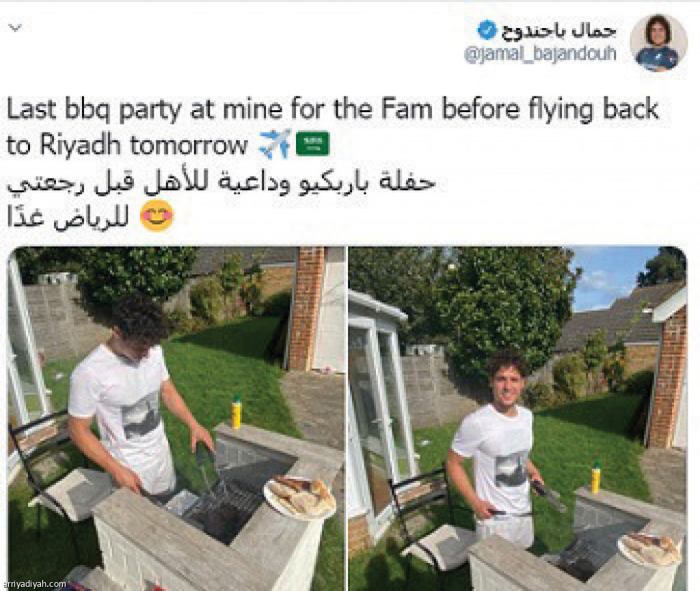Click the plate of bread in left photo

(x=299, y=497)
